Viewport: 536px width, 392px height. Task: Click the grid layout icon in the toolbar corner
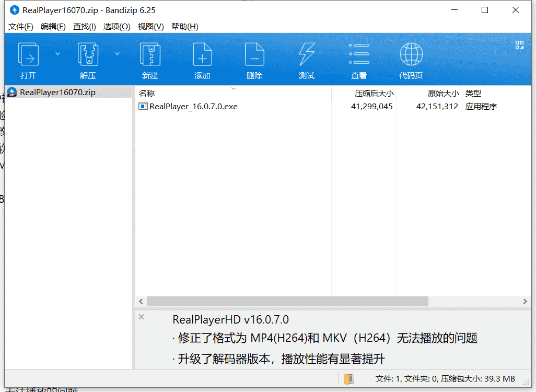519,45
